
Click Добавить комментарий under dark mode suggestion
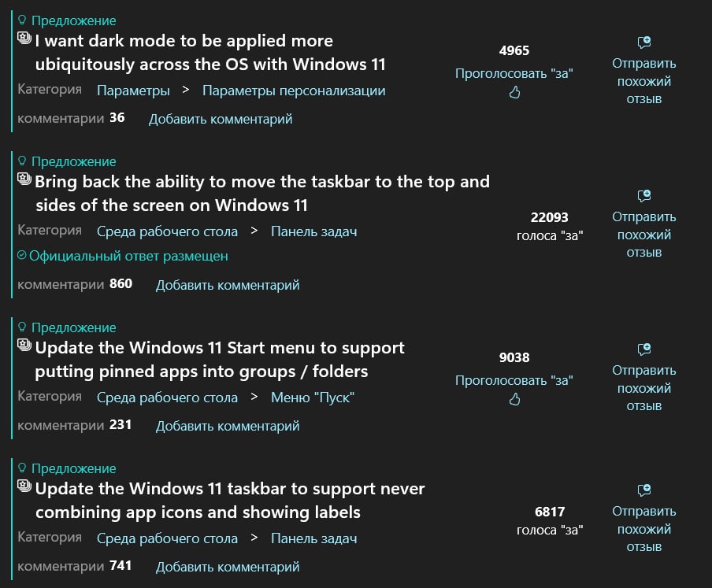(x=221, y=119)
